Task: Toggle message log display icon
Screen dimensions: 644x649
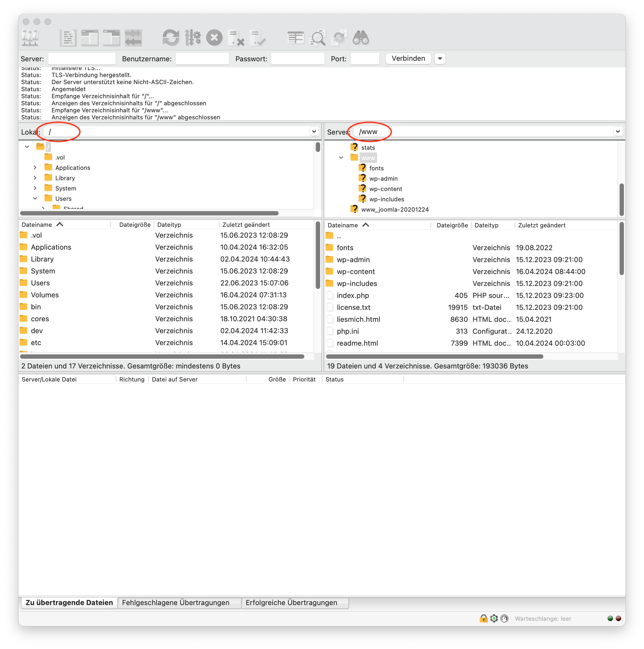Action: click(x=68, y=38)
